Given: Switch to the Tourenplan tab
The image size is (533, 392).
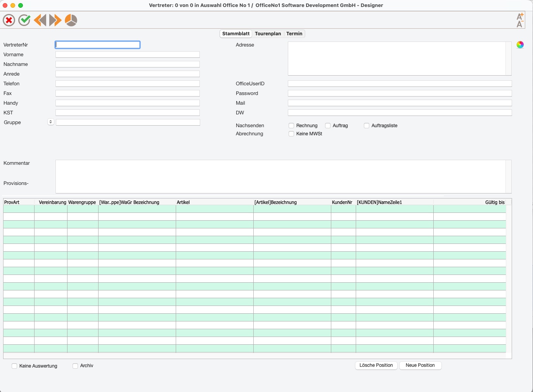Looking at the screenshot, I should coord(268,34).
